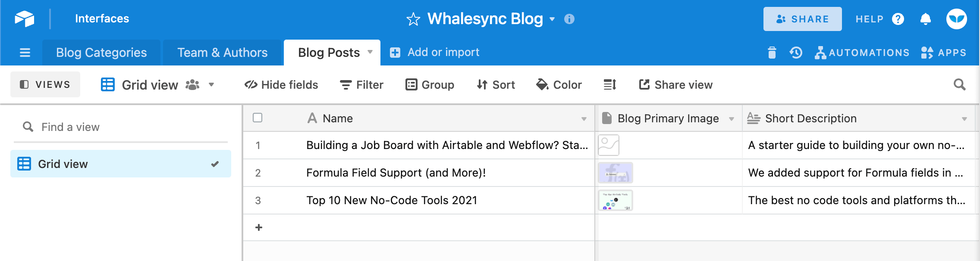Click the Share button
The height and width of the screenshot is (261, 980).
802,19
